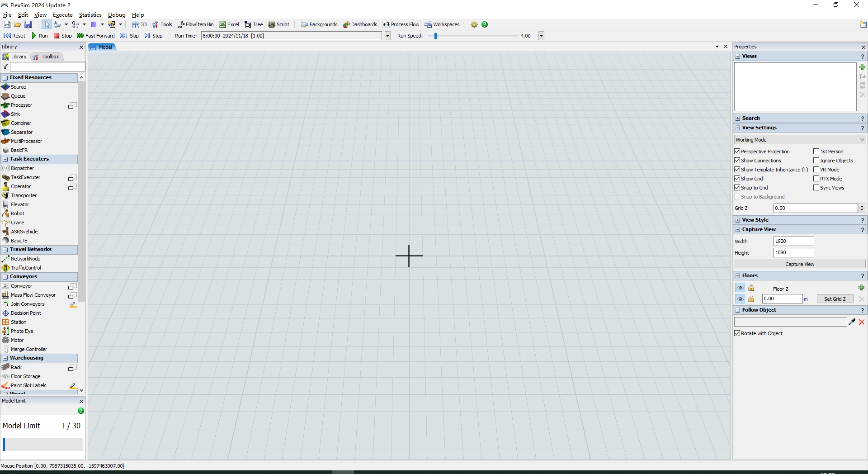868x474 pixels.
Task: Click the Model Limit progress bar
Action: click(x=42, y=444)
